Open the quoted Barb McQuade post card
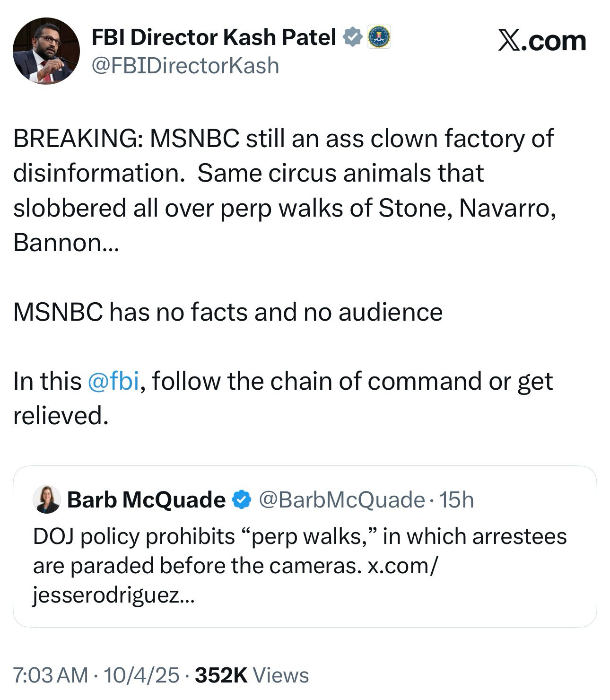The image size is (610, 700). click(x=305, y=546)
